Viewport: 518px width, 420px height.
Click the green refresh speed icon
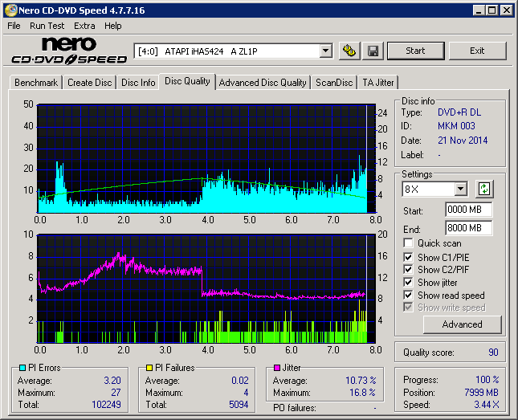(483, 190)
